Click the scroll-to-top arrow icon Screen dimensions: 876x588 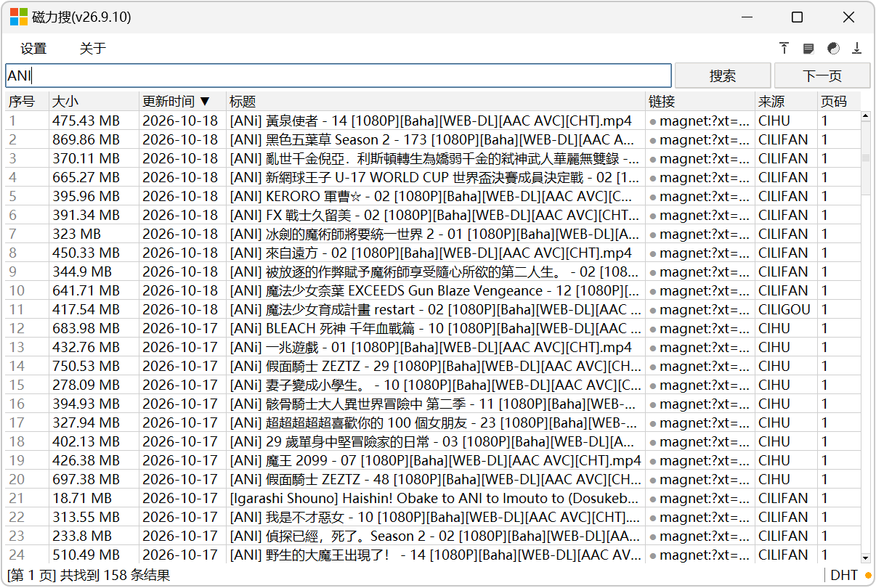pyautogui.click(x=784, y=49)
